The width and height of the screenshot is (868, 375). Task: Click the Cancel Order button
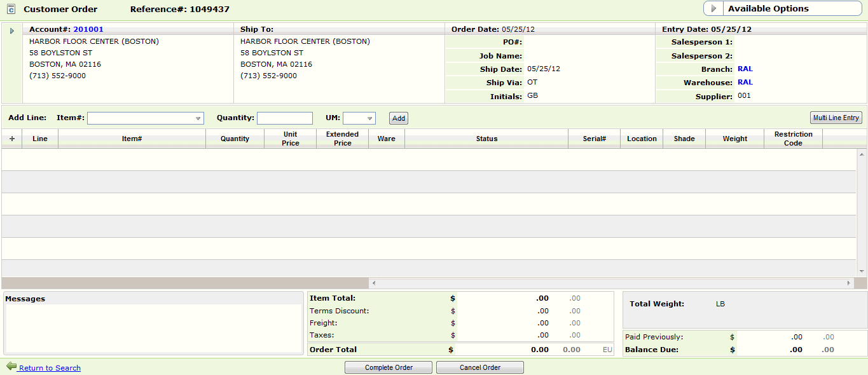tap(479, 367)
